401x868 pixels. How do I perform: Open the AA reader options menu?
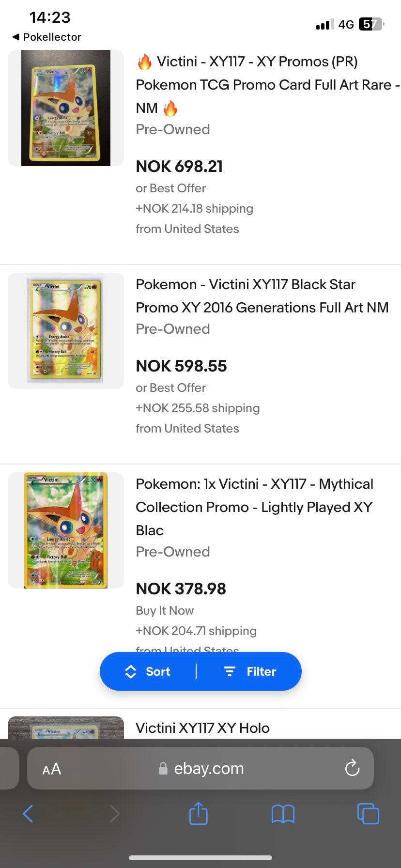pos(52,769)
